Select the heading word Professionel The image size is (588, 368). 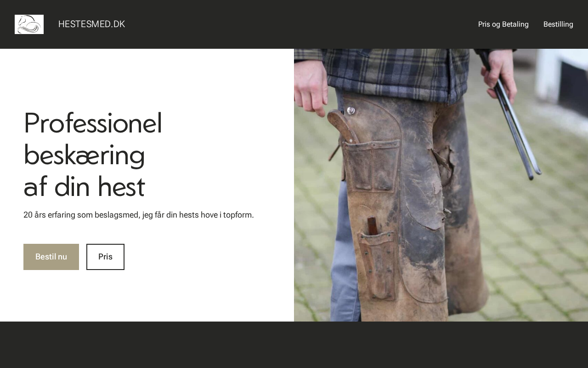click(x=93, y=123)
